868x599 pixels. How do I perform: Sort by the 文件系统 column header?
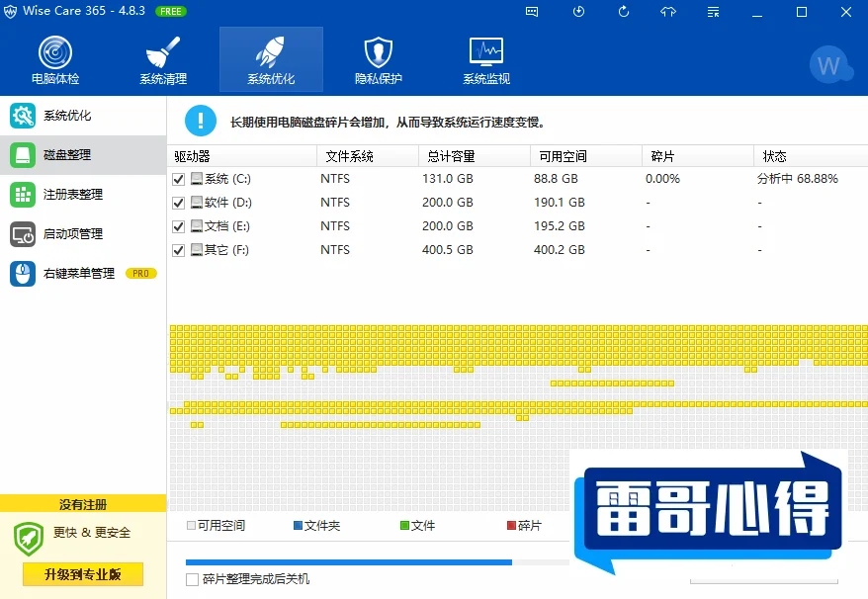(x=368, y=156)
